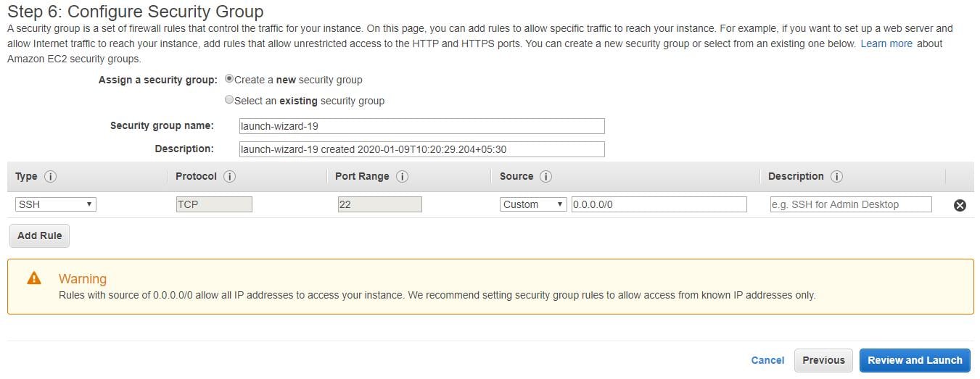Open the Learn more link

(886, 43)
